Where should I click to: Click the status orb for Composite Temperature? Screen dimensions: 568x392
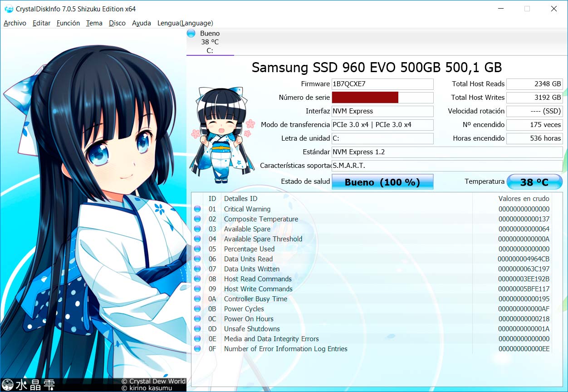(x=197, y=219)
